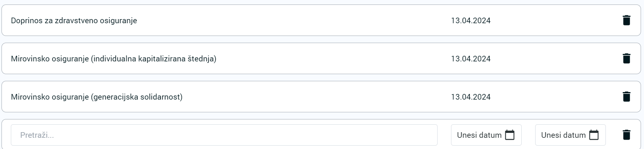This screenshot has height=149, width=644.
Task: Click the 13.04.2024 date in the zdravstveno osiguranje row
Action: pos(471,21)
